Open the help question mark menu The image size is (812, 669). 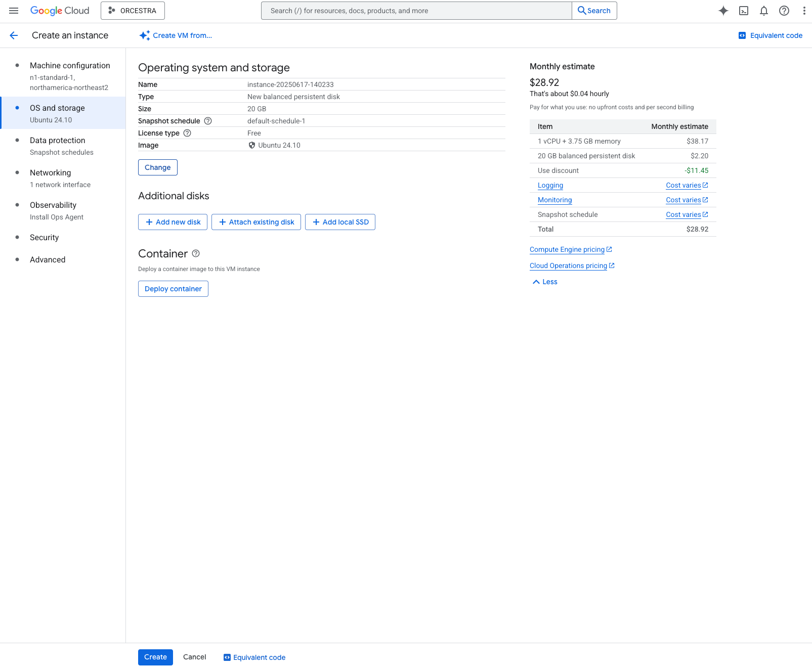(x=784, y=11)
